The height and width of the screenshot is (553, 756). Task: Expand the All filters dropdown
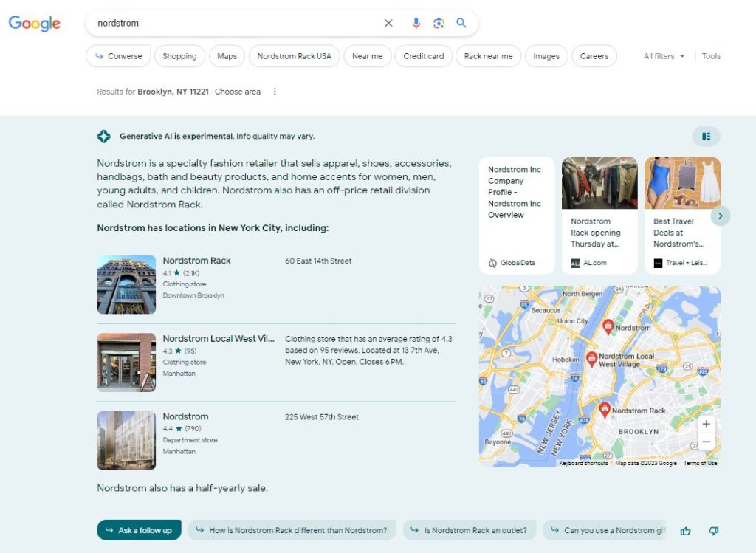point(664,56)
